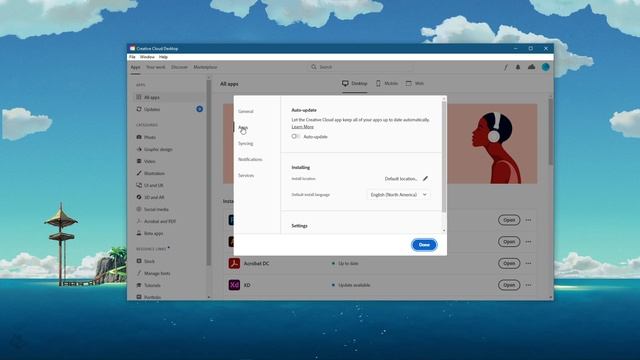Viewport: 640px width, 360px height.
Task: Open the File menu
Action: click(132, 57)
